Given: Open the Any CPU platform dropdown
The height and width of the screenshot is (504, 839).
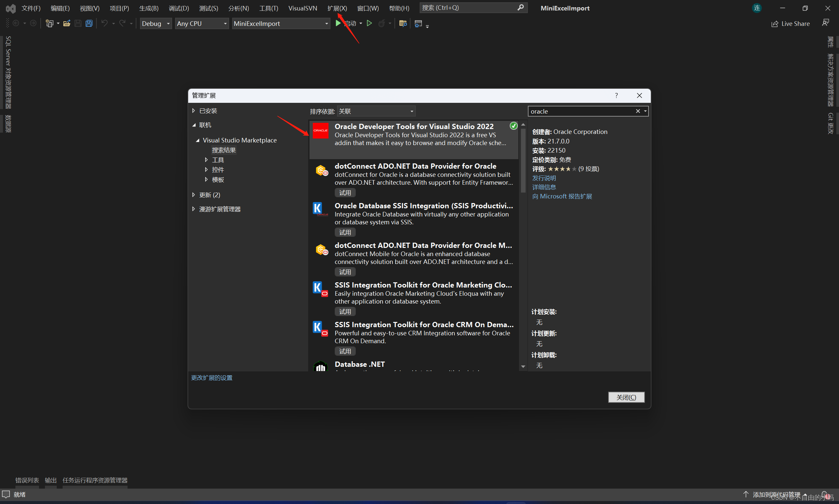Looking at the screenshot, I should click(202, 24).
